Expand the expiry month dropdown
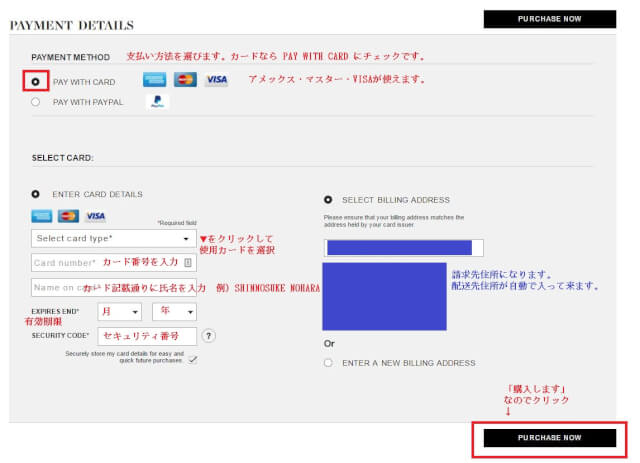The height and width of the screenshot is (463, 640). point(119,312)
